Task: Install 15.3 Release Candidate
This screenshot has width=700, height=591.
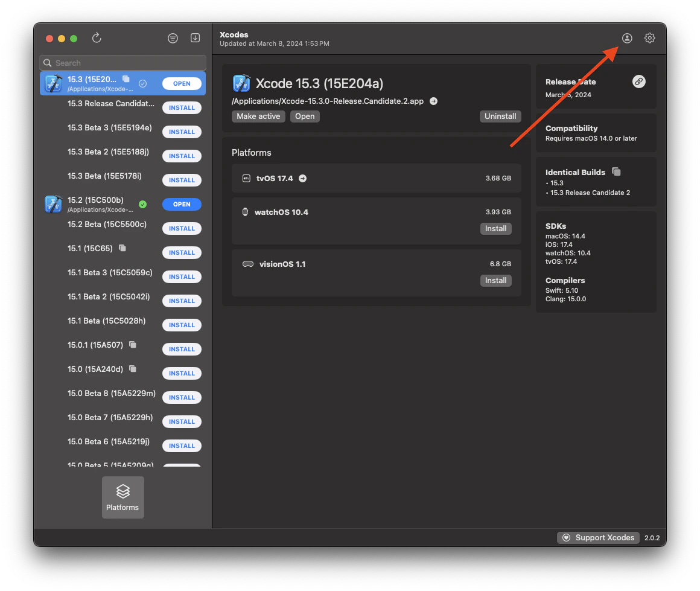Action: coord(182,107)
